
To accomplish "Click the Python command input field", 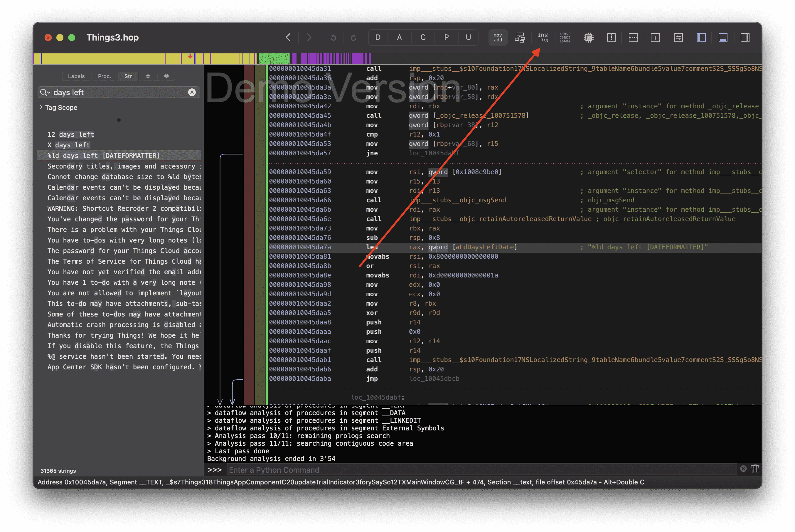I will 482,470.
